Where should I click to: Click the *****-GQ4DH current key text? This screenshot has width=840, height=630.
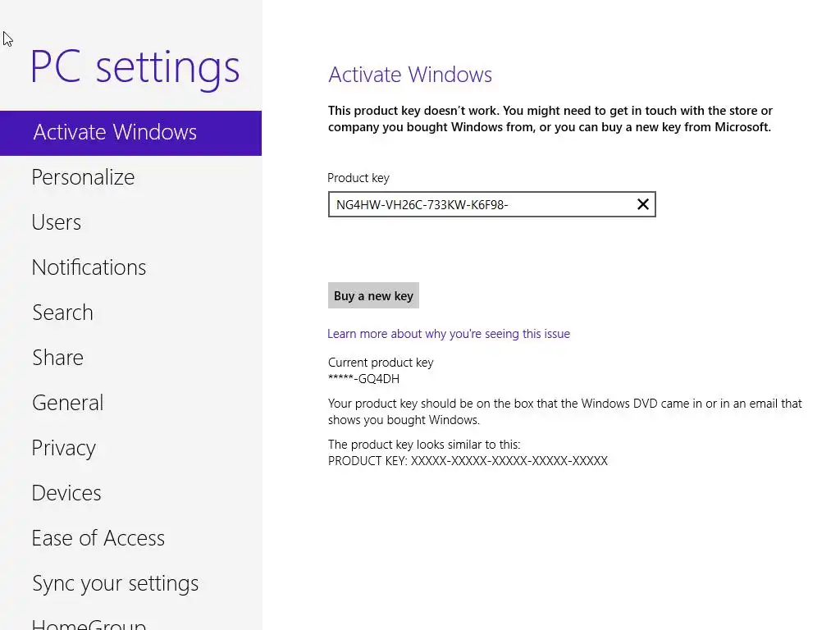(363, 379)
